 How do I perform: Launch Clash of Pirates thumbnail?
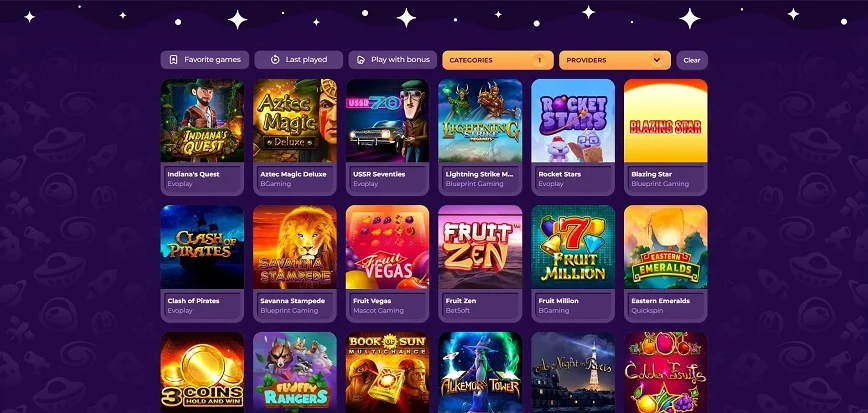pos(202,247)
